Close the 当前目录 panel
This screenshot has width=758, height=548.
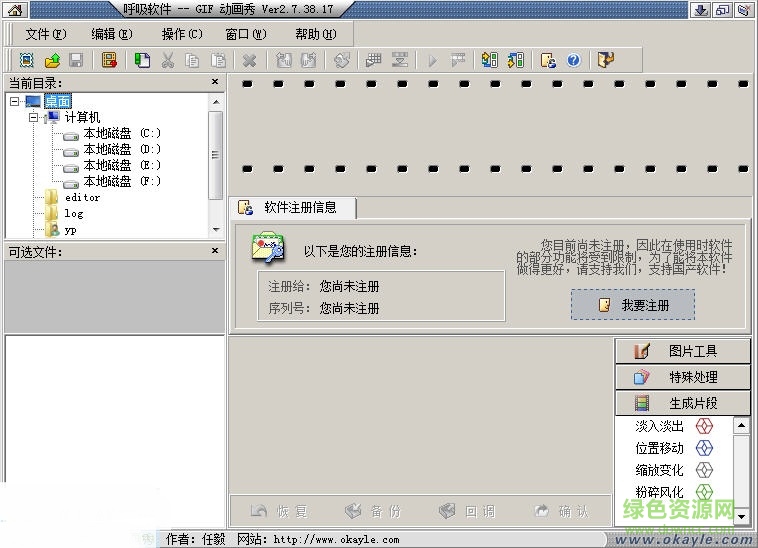(x=214, y=82)
